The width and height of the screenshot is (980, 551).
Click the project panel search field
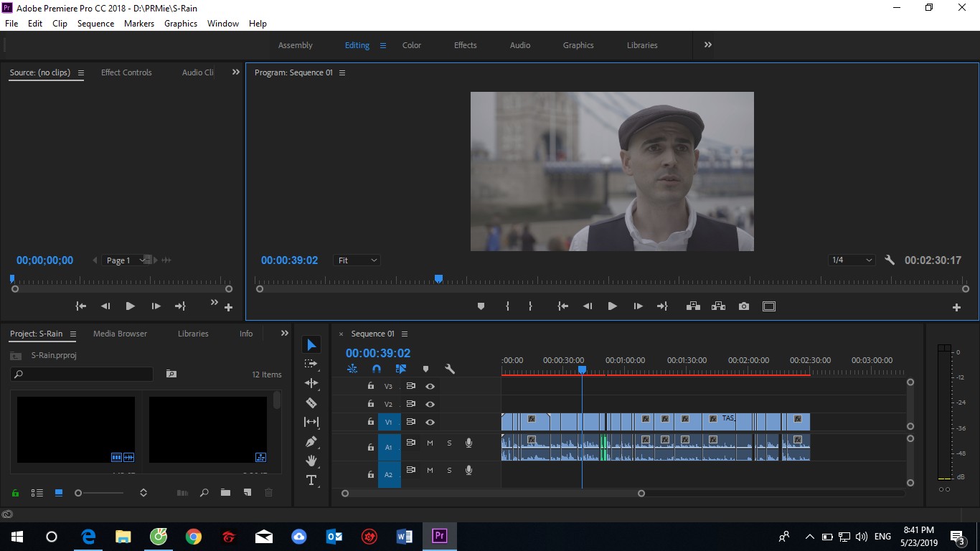click(82, 374)
